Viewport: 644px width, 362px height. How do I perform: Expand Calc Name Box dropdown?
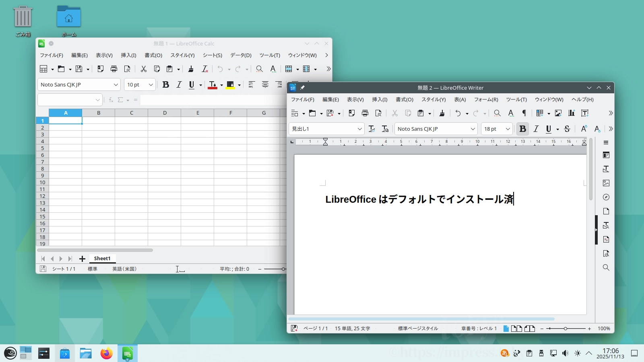point(98,100)
